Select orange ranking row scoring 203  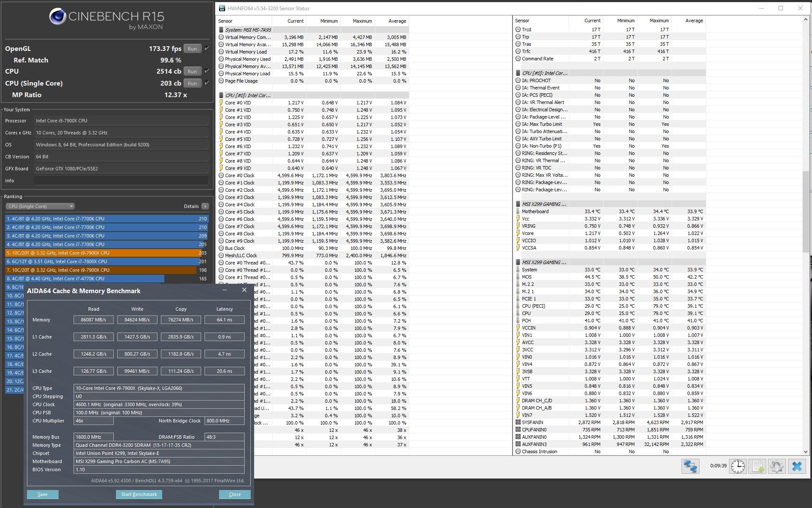(107, 253)
